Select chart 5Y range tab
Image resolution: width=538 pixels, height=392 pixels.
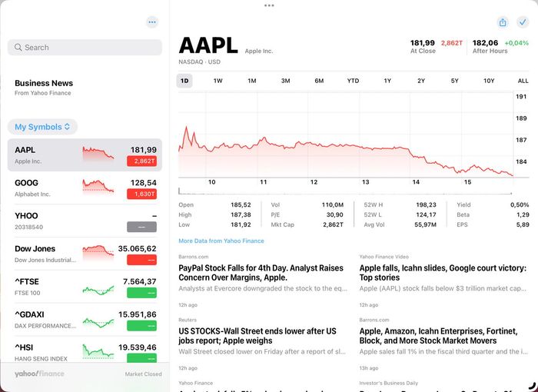point(455,81)
